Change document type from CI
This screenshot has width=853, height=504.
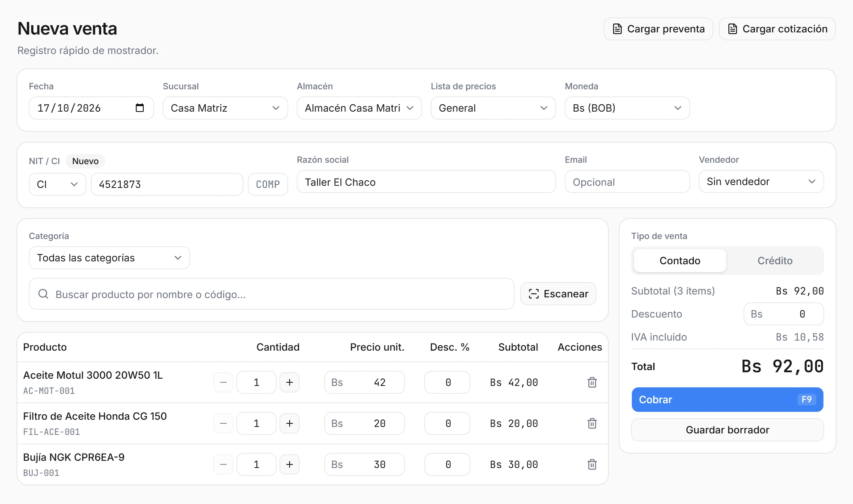(x=57, y=184)
